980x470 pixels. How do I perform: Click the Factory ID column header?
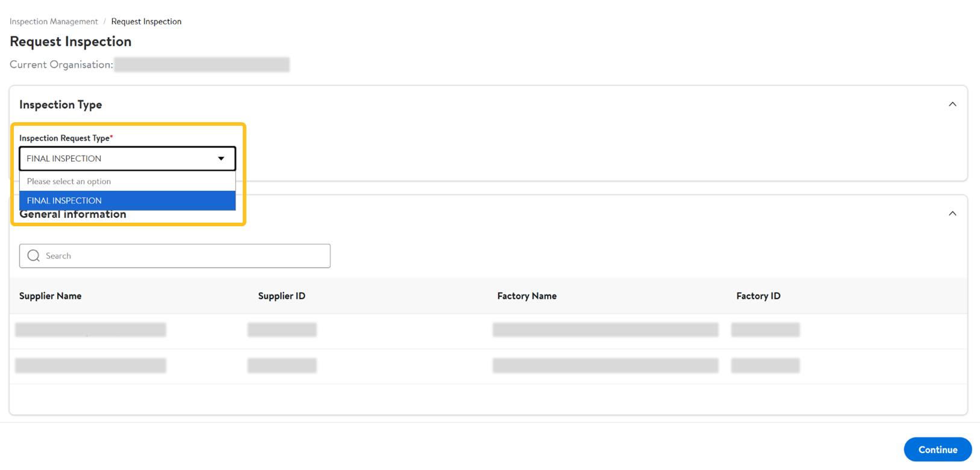[x=758, y=296]
